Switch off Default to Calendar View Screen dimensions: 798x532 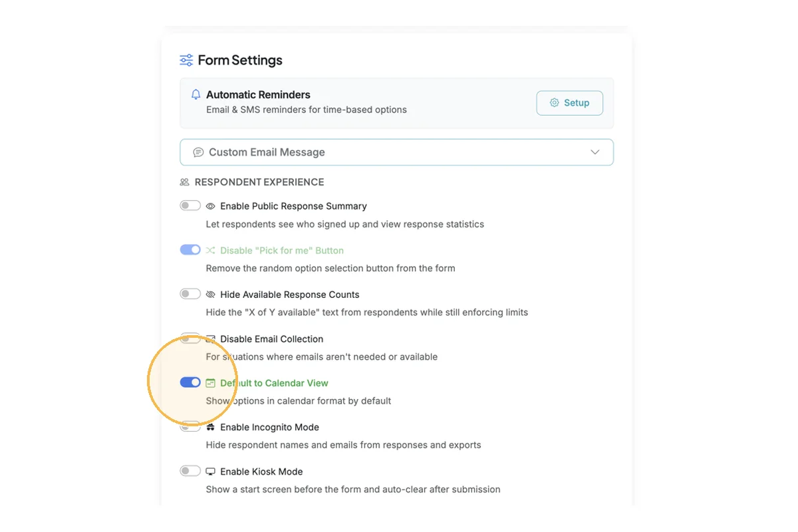190,382
